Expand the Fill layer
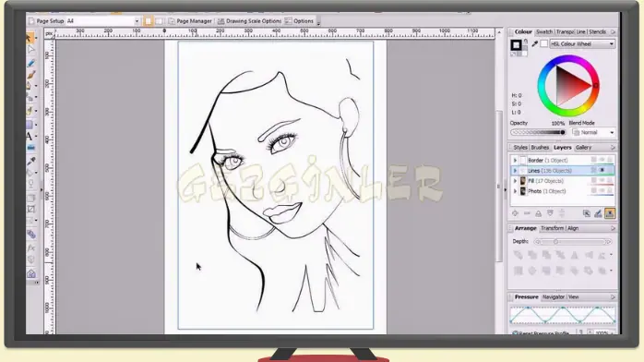Viewport: 644px width, 362px height. click(515, 181)
